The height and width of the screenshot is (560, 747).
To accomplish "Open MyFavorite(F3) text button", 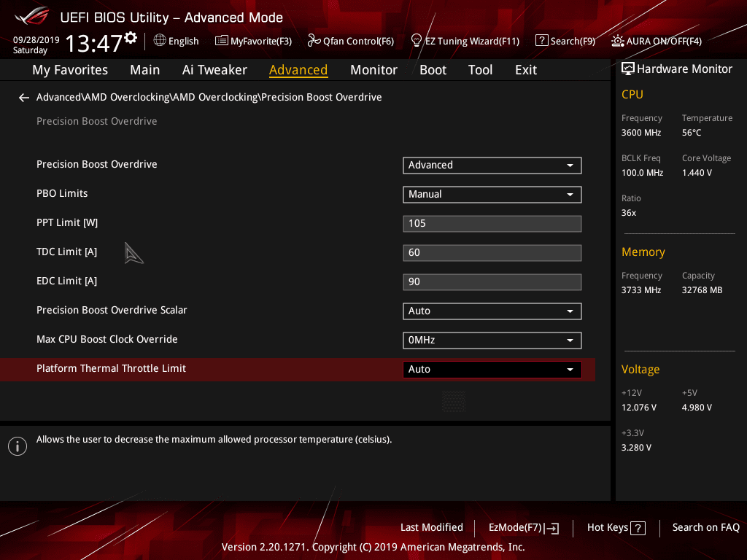I will pyautogui.click(x=261, y=41).
